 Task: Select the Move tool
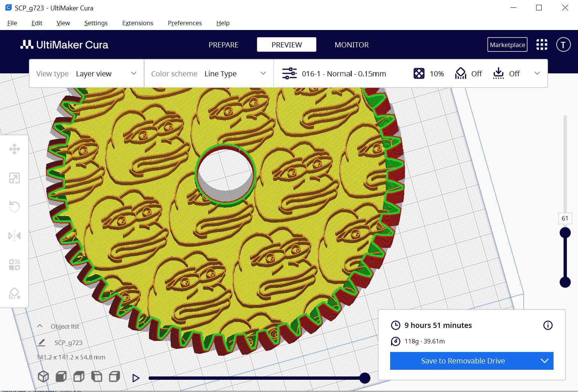[14, 149]
